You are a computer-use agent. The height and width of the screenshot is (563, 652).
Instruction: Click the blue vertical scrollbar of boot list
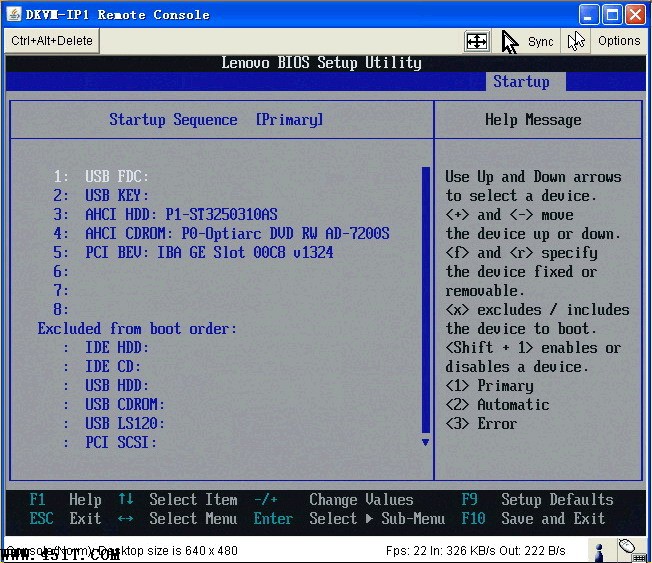click(x=425, y=300)
